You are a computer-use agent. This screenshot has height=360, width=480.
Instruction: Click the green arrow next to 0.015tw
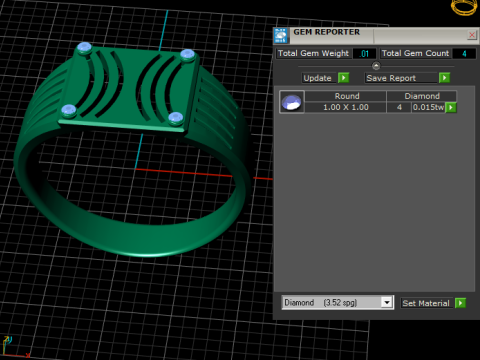pos(451,107)
